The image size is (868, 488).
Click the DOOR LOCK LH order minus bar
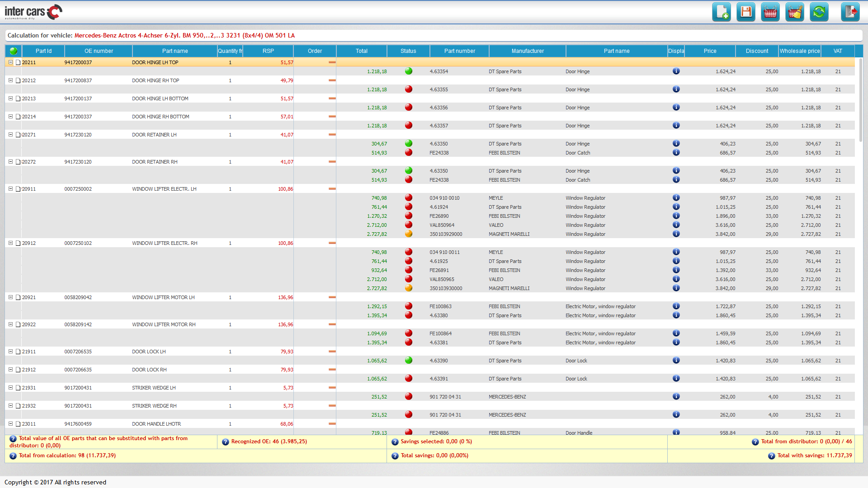[333, 351]
